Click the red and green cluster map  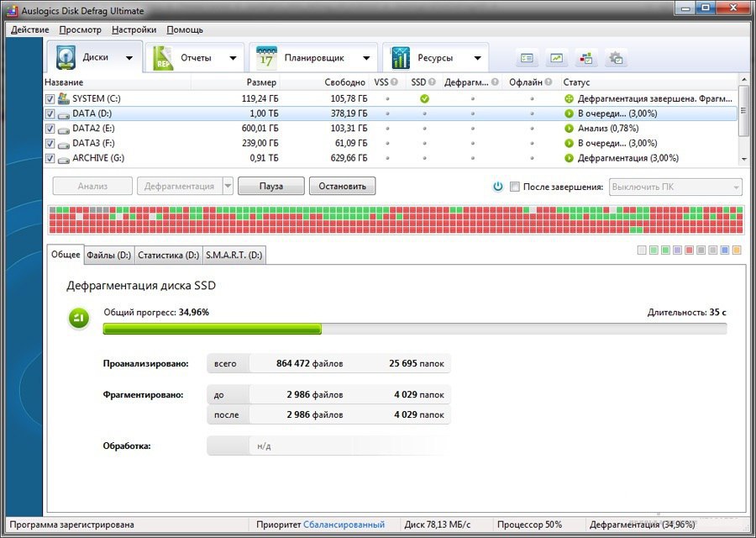tap(396, 219)
